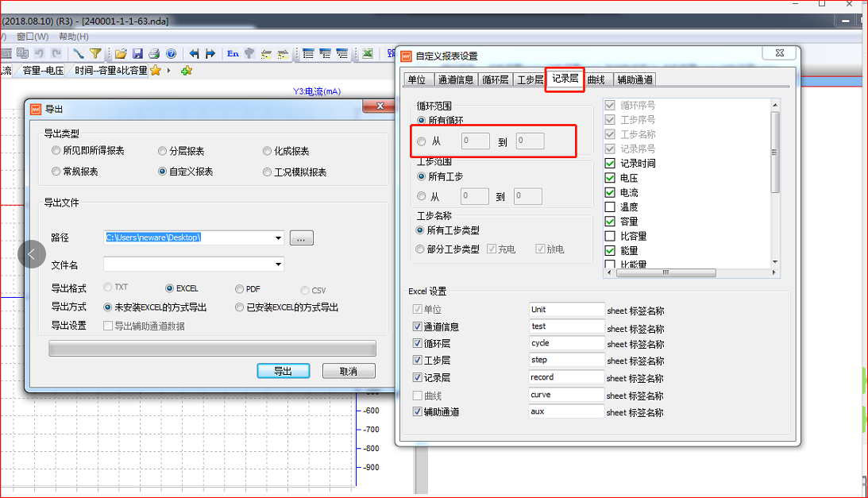Image resolution: width=868 pixels, height=498 pixels.
Task: Click the column list scroll-down arrow
Action: tap(775, 262)
